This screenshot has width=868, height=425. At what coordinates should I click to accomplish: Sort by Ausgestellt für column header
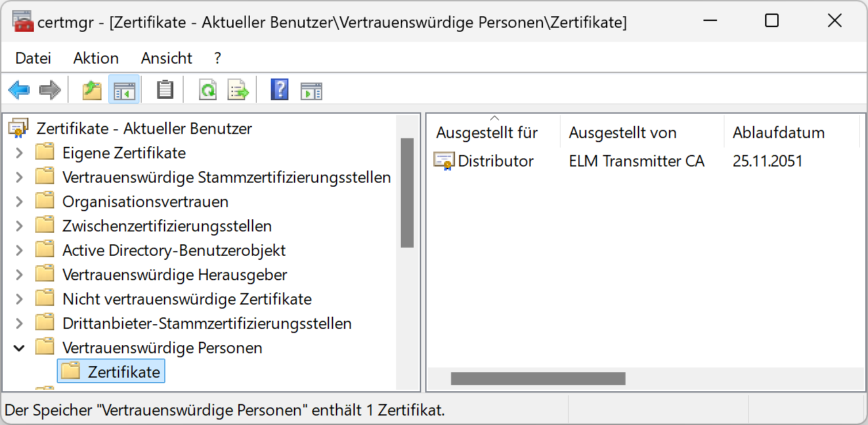(x=494, y=132)
